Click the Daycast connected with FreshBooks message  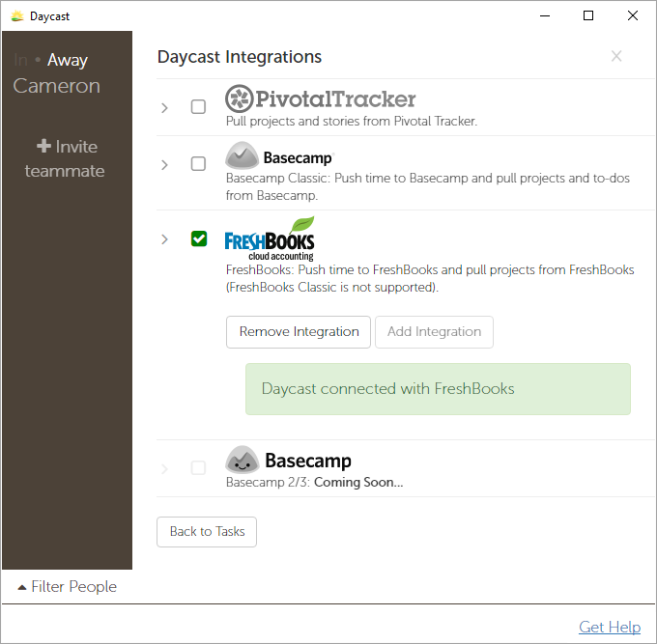tap(438, 389)
